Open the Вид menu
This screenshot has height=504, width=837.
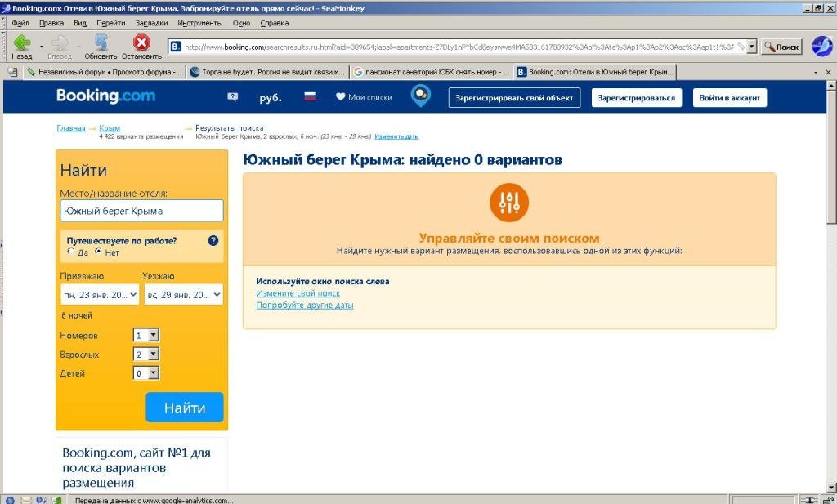point(80,23)
